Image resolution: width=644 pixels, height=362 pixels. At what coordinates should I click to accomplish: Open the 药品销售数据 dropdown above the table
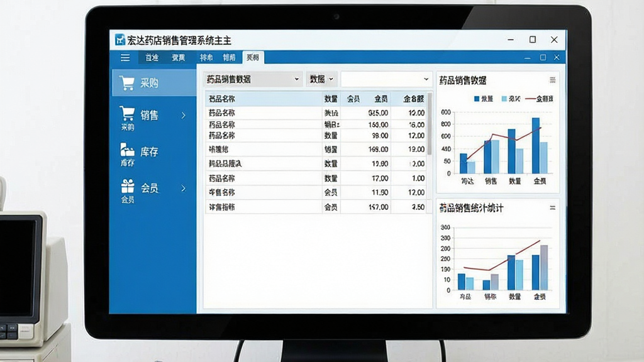[x=253, y=79]
